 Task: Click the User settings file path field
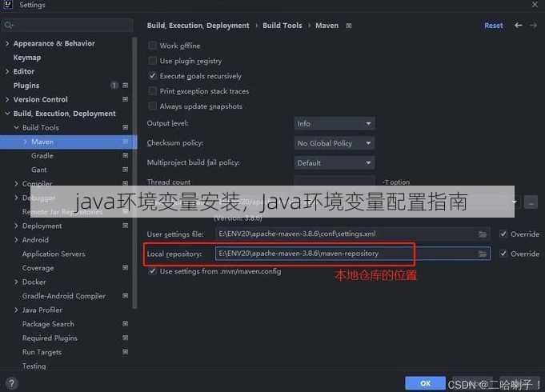tap(353, 234)
